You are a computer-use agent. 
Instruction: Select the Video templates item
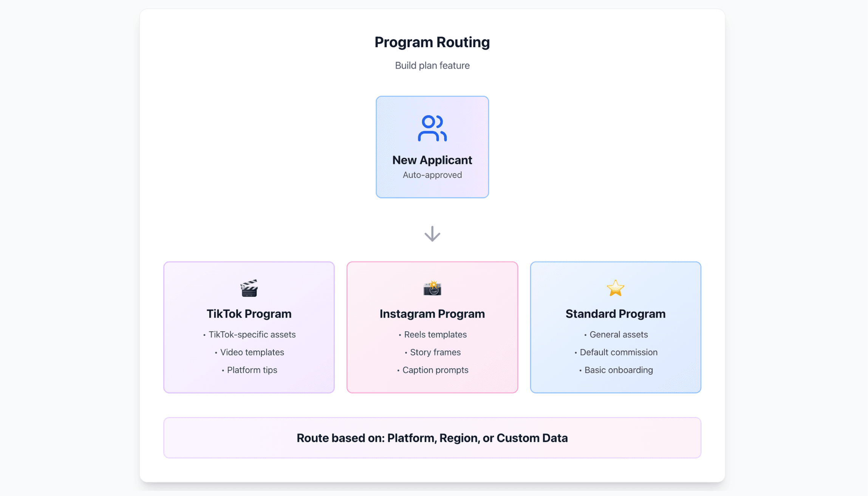(x=252, y=352)
